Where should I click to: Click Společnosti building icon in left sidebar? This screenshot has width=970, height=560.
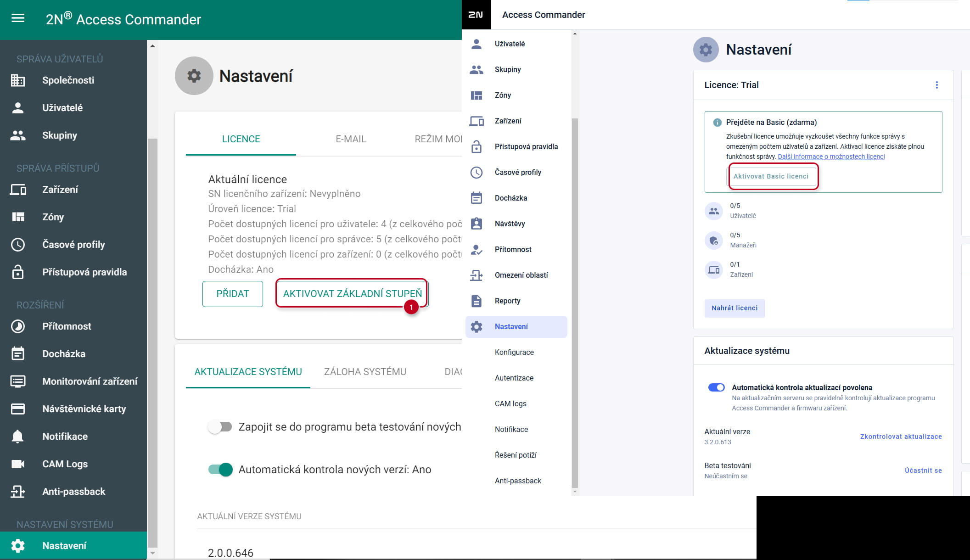tap(18, 80)
